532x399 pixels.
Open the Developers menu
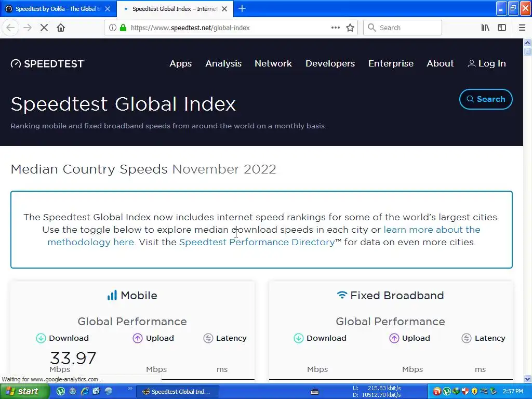[330, 63]
